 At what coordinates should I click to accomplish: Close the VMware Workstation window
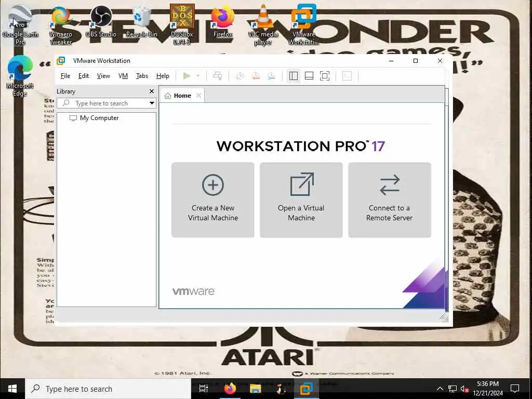click(x=440, y=61)
